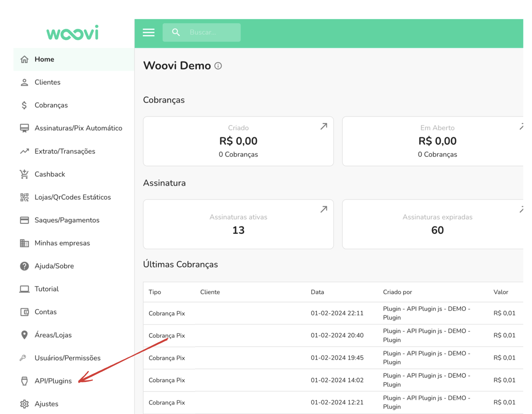Click the QR code Lojas icon
The height and width of the screenshot is (414, 532).
[x=24, y=197]
